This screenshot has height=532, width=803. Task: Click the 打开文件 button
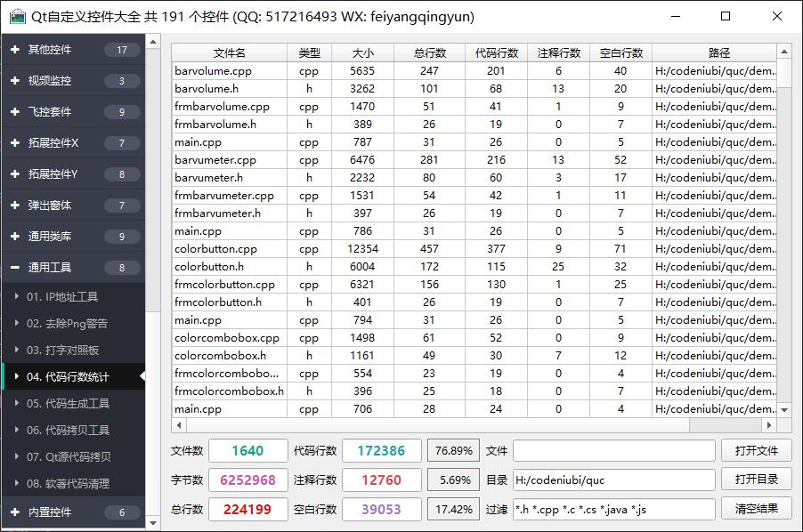(756, 451)
